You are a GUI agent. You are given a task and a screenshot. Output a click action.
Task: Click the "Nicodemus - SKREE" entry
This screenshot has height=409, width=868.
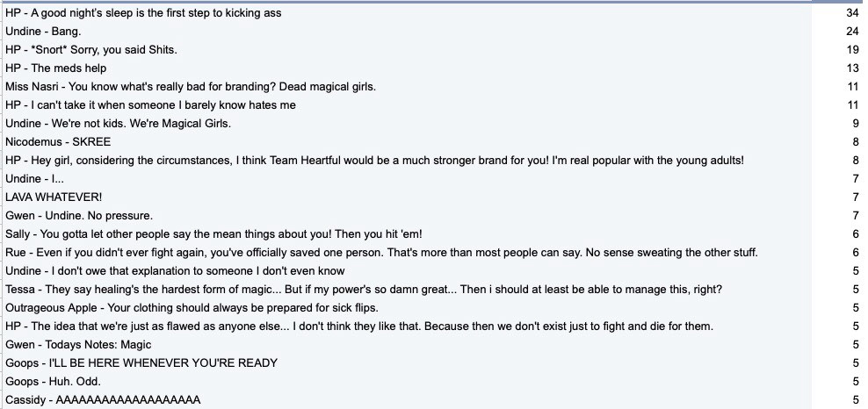click(58, 142)
